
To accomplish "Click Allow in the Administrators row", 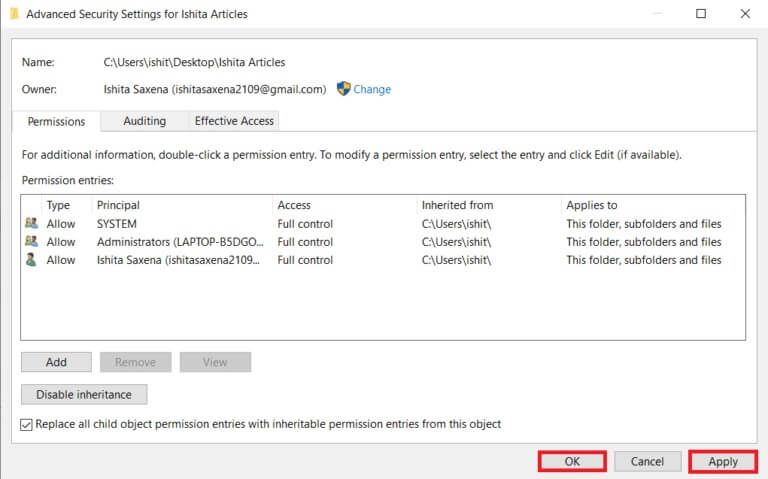I will [61, 242].
